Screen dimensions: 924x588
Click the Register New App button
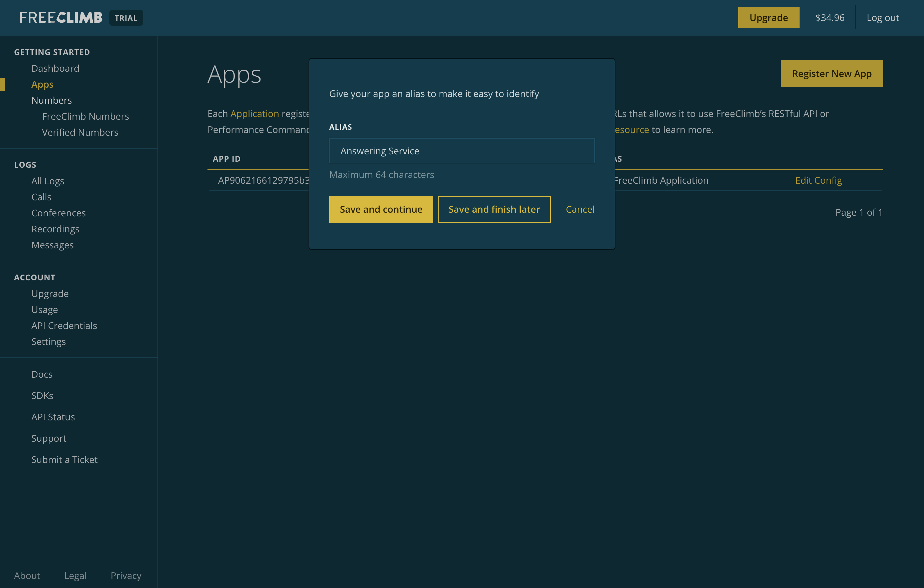click(x=832, y=73)
